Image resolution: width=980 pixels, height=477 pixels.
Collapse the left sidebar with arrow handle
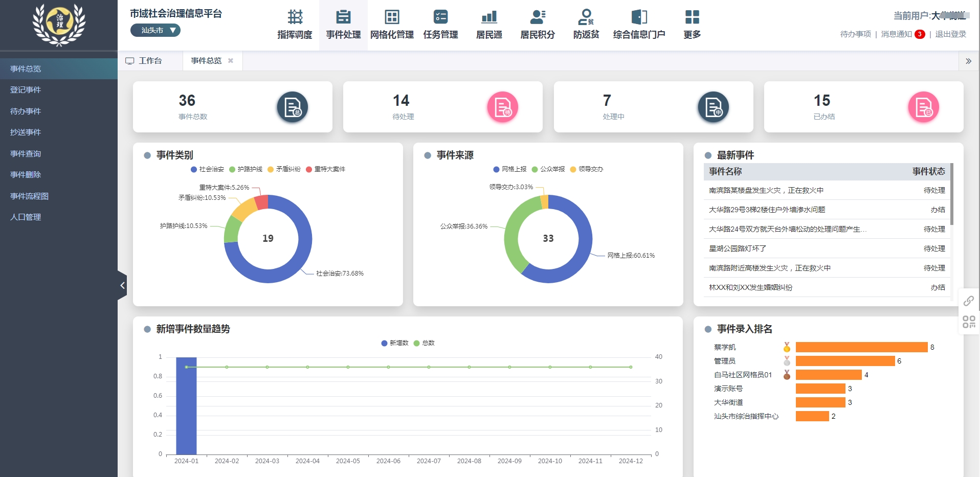tap(122, 285)
